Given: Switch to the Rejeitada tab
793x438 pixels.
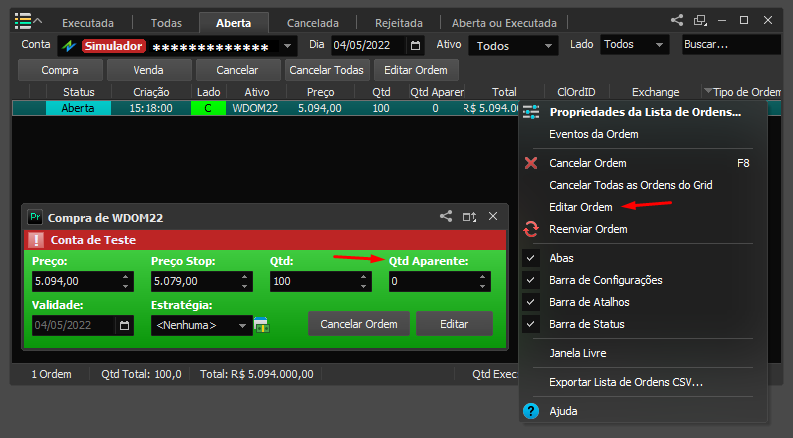Looking at the screenshot, I should point(399,23).
